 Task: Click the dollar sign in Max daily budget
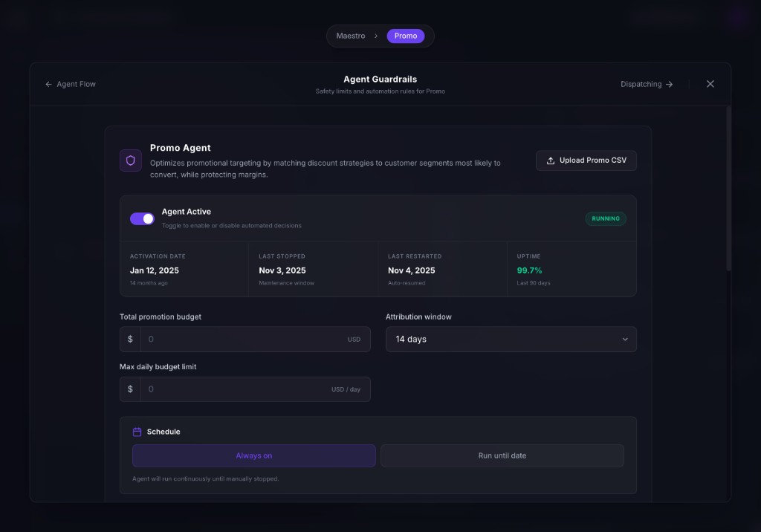pyautogui.click(x=130, y=389)
